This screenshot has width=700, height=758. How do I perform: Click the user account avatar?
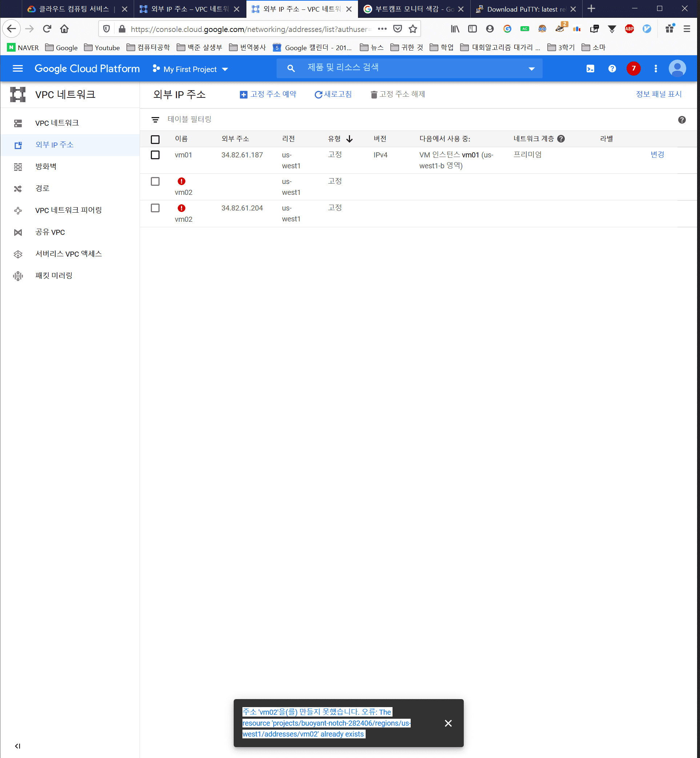(677, 69)
